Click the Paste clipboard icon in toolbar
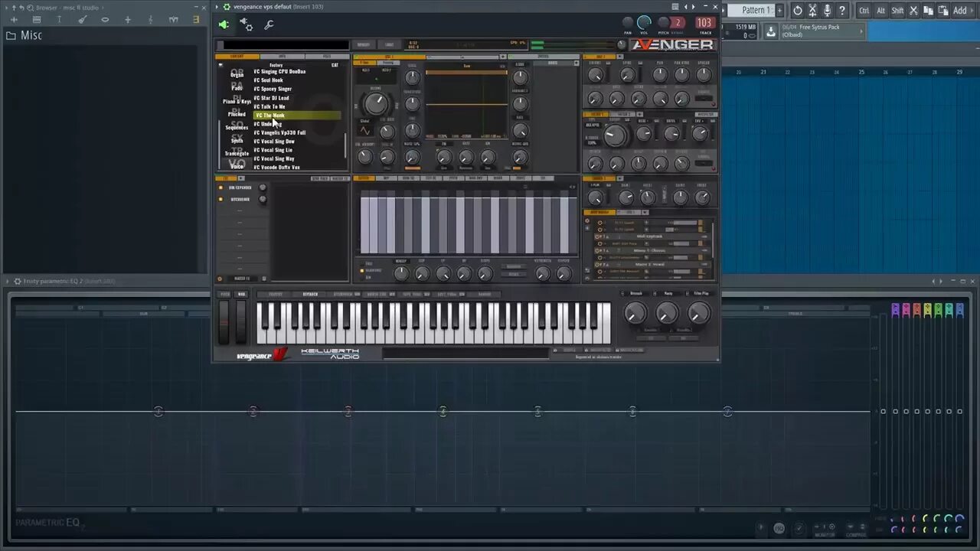Viewport: 980px width, 551px height. point(942,10)
